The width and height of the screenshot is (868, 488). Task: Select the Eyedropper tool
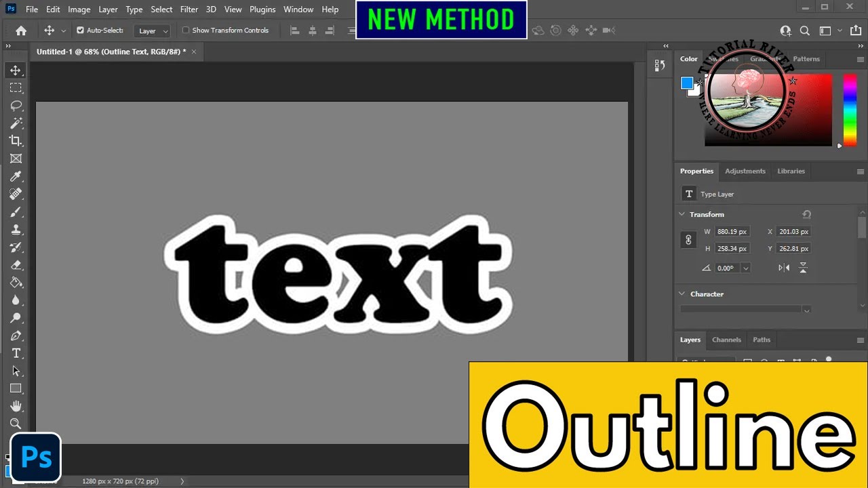[x=16, y=176]
